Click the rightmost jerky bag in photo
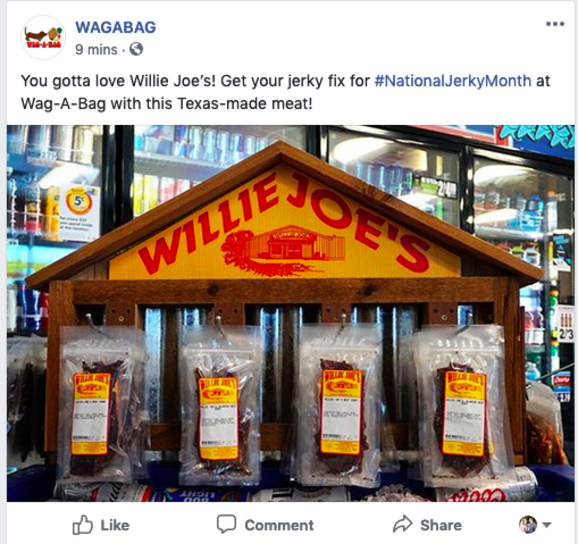The image size is (578, 544). pyautogui.click(x=462, y=405)
